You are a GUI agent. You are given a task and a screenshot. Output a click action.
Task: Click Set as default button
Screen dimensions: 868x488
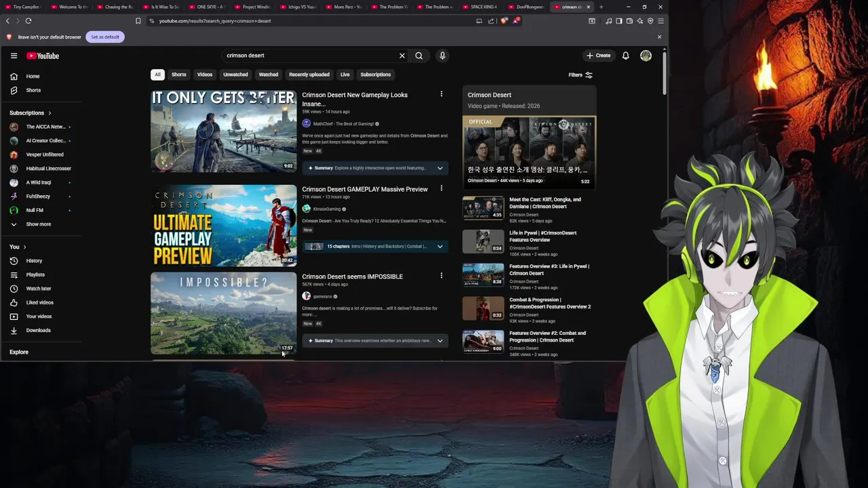(x=105, y=37)
